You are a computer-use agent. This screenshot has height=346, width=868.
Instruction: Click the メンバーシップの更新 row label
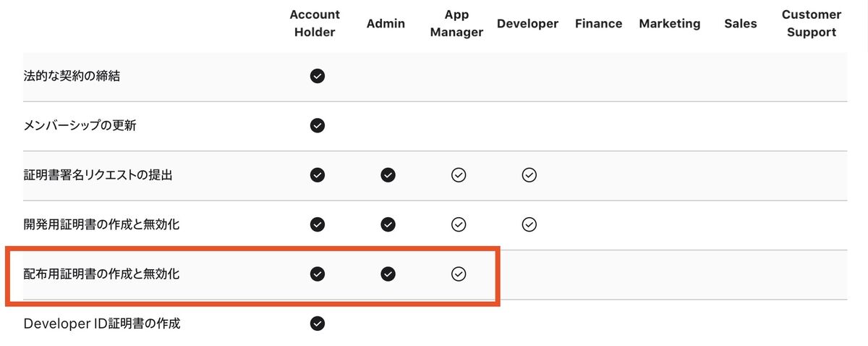(x=80, y=125)
